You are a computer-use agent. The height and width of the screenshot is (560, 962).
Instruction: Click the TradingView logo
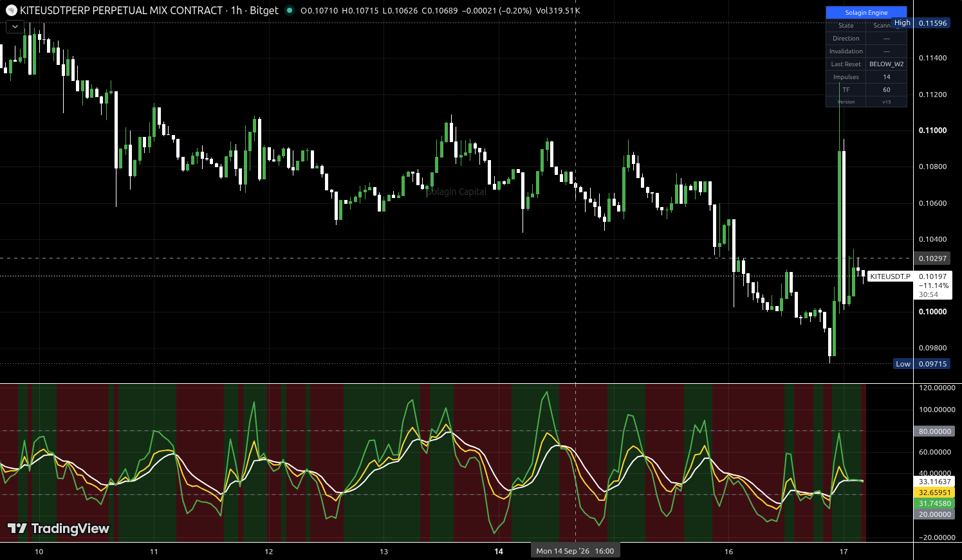[59, 528]
